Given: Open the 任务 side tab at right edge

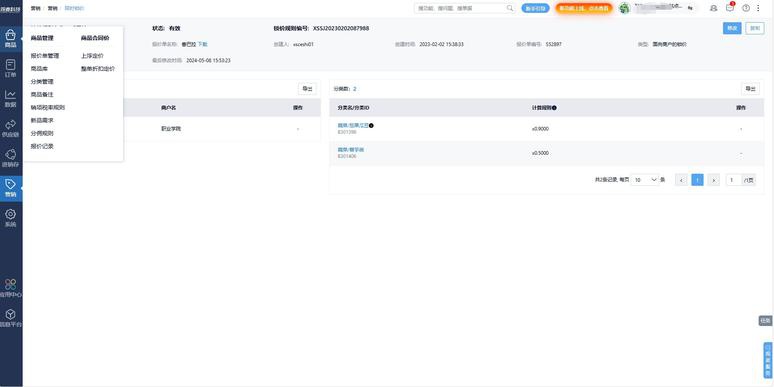Looking at the screenshot, I should [x=765, y=321].
